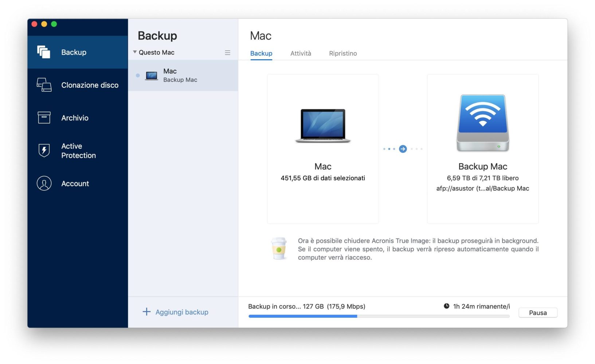Image resolution: width=595 pixels, height=364 pixels.
Task: Click the arrow between source and destination
Action: [x=403, y=149]
